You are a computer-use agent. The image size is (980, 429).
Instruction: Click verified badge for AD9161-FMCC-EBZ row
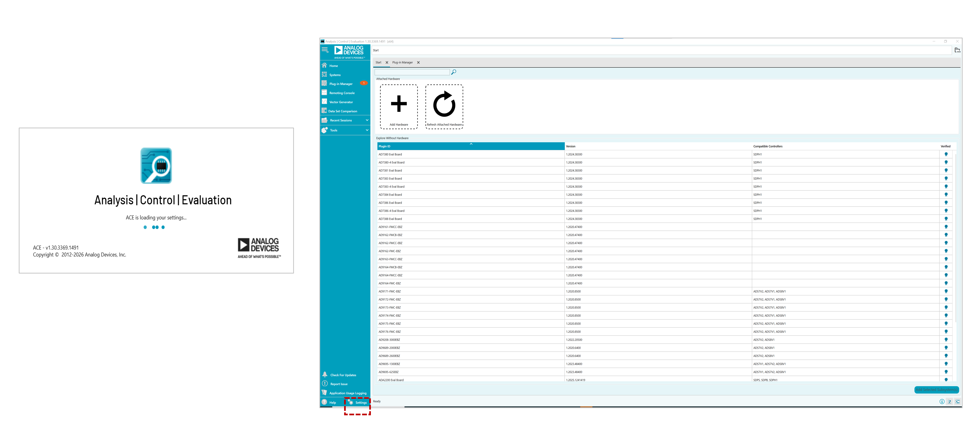coord(946,227)
